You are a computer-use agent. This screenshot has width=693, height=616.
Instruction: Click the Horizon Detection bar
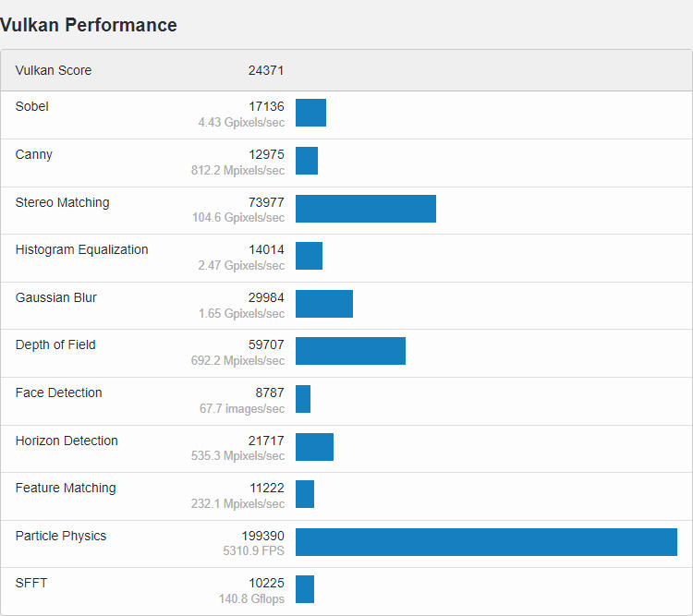pyautogui.click(x=314, y=447)
